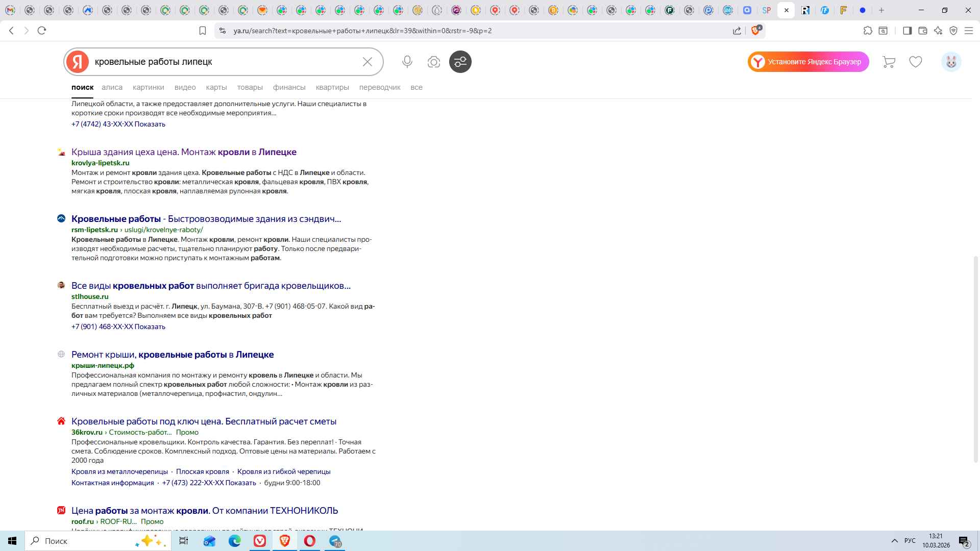Click the page reload button

click(x=42, y=31)
